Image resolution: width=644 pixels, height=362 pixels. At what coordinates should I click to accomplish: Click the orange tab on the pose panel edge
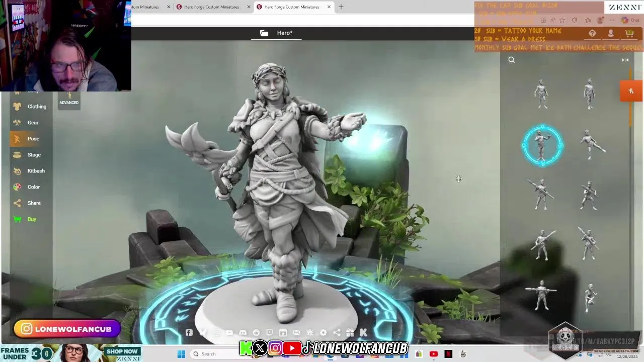click(631, 91)
